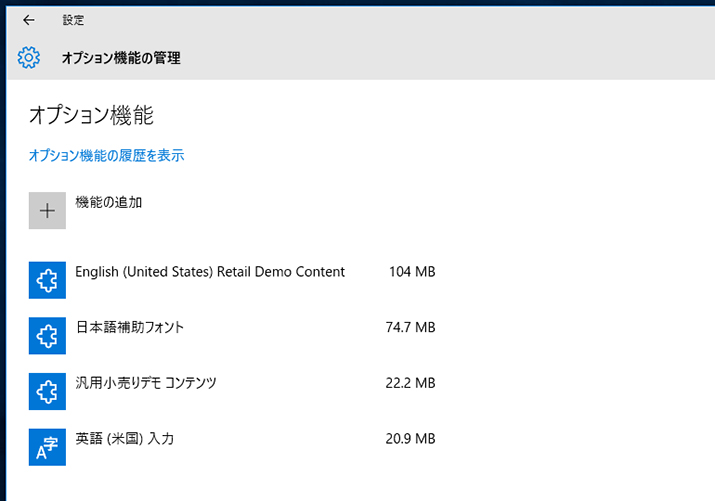Screen dimensions: 715x501
Task: Select English (United States) Retail Demo Content
Action: pos(210,272)
